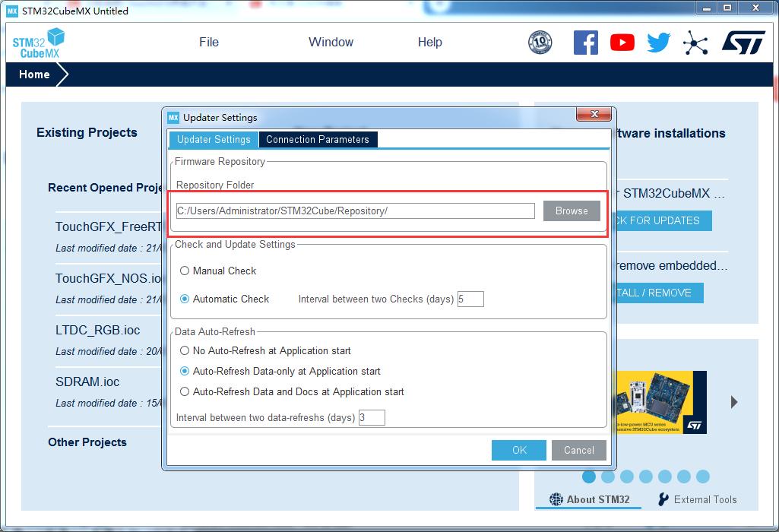Open the Help menu
This screenshot has width=779, height=532.
tap(429, 43)
